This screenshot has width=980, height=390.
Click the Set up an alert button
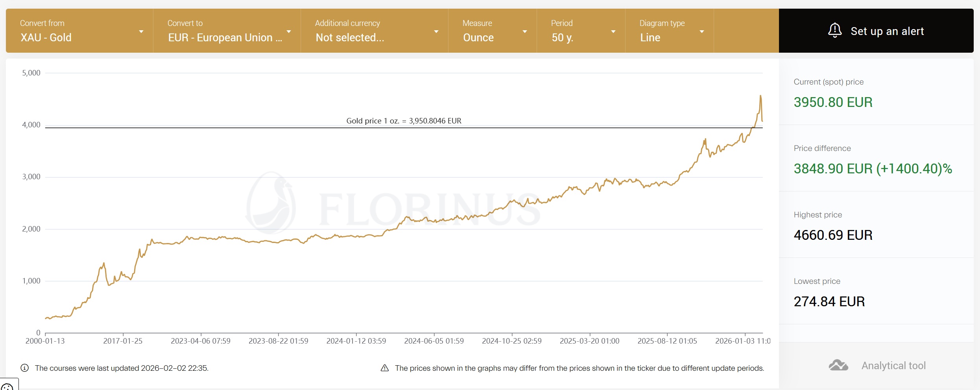(x=876, y=31)
